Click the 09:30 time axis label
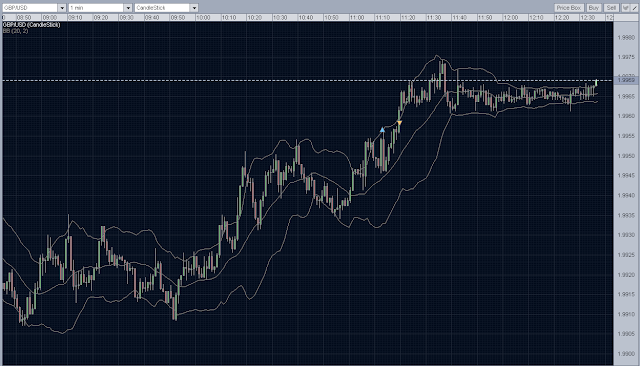Screen dimensions: 640x366 (126, 18)
